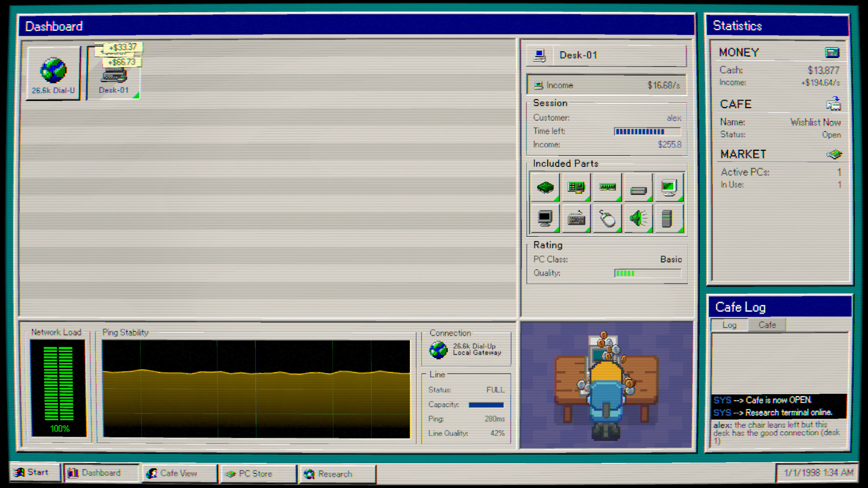
Task: Click the log line Cafe is now OPEN
Action: 778,400
